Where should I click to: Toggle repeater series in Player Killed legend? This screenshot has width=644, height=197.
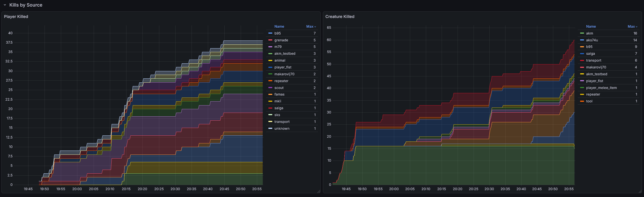(x=281, y=81)
